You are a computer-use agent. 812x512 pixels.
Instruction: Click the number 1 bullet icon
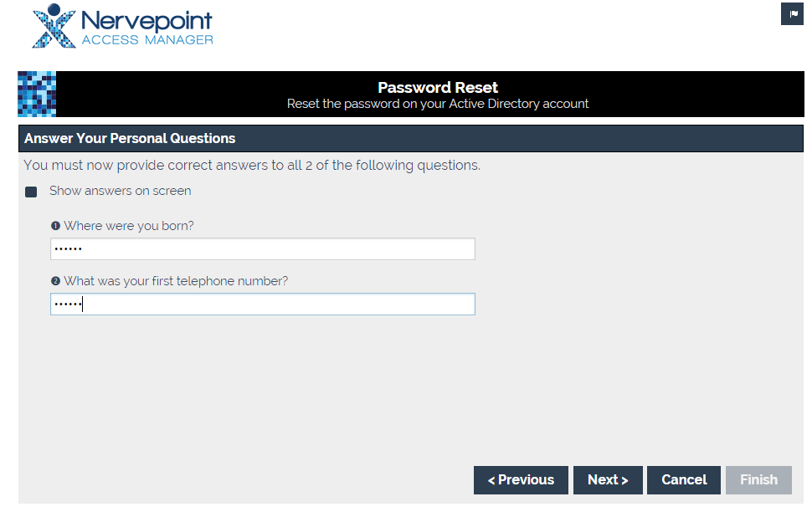pyautogui.click(x=55, y=226)
